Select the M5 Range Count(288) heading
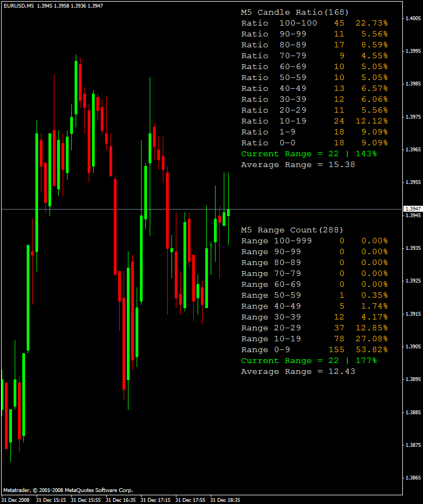The height and width of the screenshot is (504, 423). pyautogui.click(x=292, y=230)
